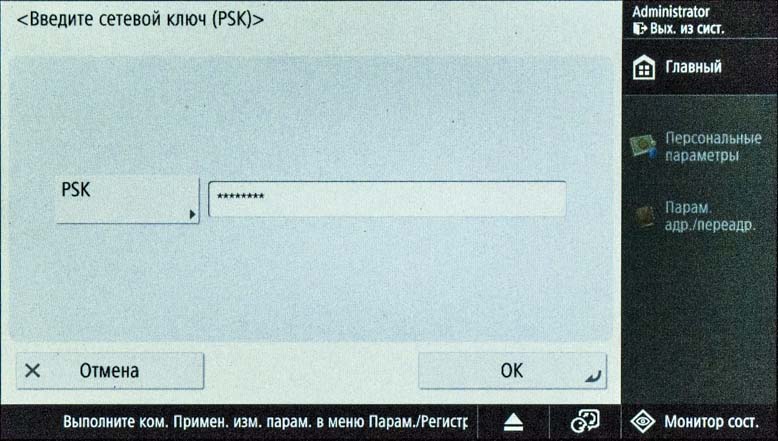The width and height of the screenshot is (778, 441).
Task: Click the PSK button
Action: point(128,200)
